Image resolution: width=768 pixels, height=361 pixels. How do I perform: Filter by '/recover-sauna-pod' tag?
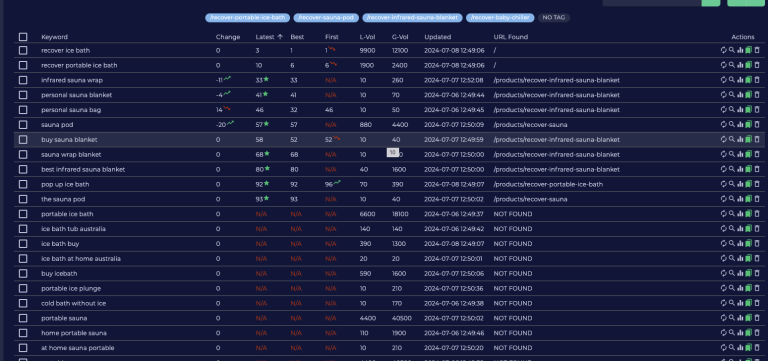(326, 18)
